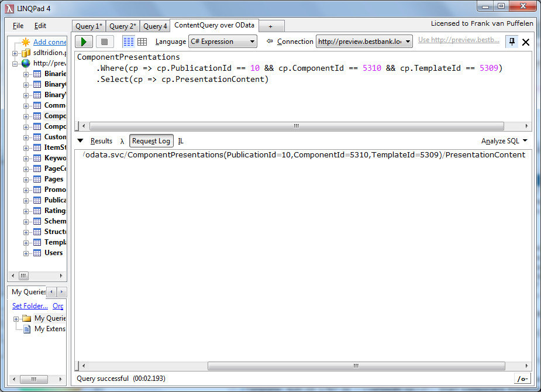This screenshot has height=392, width=541.
Task: Open the Language dropdown showing C# Expression
Action: pyautogui.click(x=223, y=42)
